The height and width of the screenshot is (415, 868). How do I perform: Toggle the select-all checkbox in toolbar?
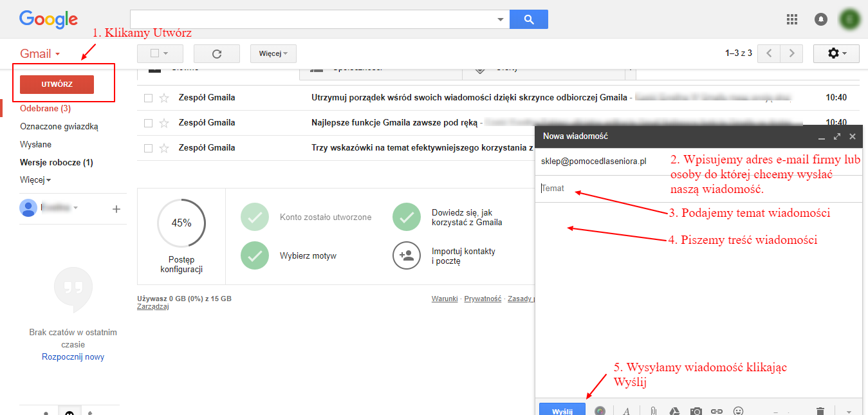pos(154,53)
